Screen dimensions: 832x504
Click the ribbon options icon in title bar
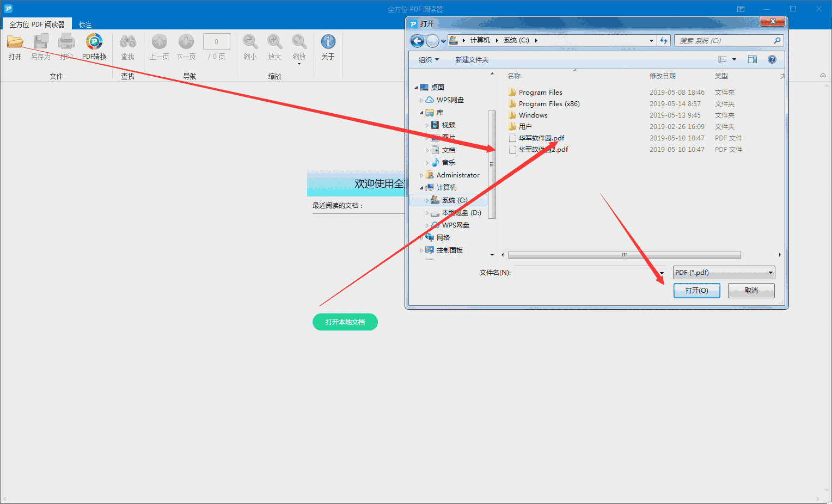click(741, 9)
